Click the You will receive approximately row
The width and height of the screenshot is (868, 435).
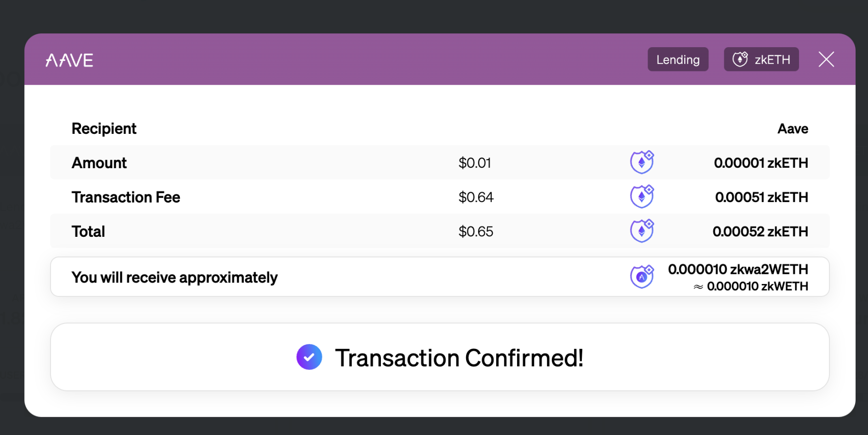pyautogui.click(x=174, y=277)
